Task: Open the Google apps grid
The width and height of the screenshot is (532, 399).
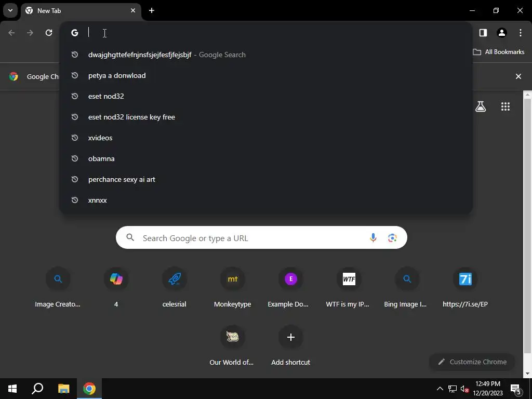Action: tap(506, 107)
